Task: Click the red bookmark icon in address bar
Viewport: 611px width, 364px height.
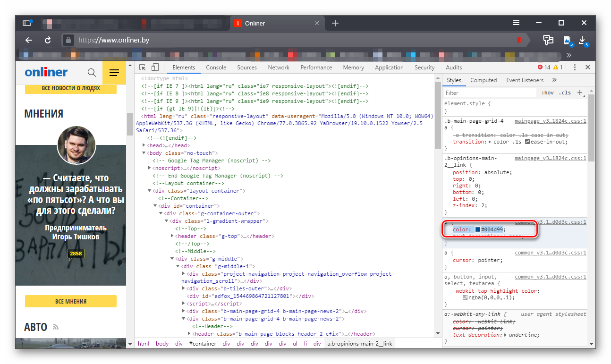Action: pos(520,41)
